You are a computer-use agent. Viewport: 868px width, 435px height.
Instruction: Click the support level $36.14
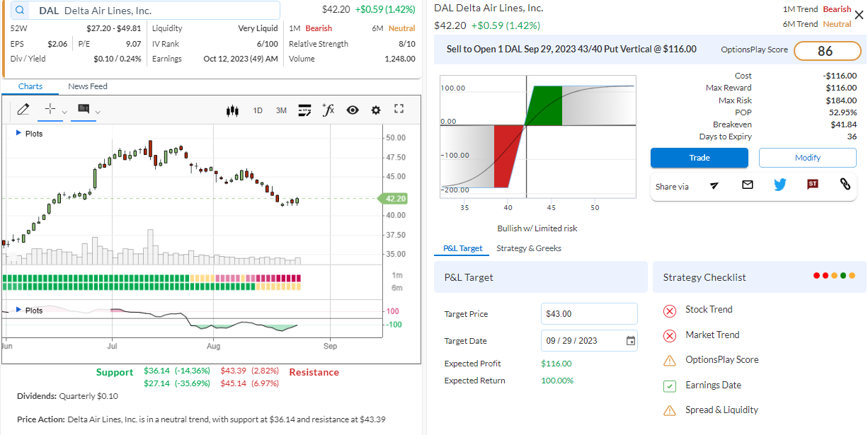pyautogui.click(x=156, y=371)
